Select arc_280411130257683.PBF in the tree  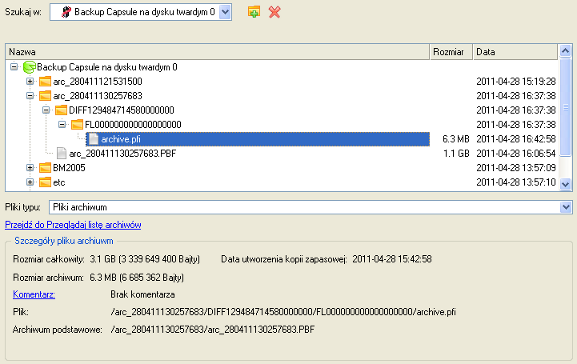pos(123,153)
